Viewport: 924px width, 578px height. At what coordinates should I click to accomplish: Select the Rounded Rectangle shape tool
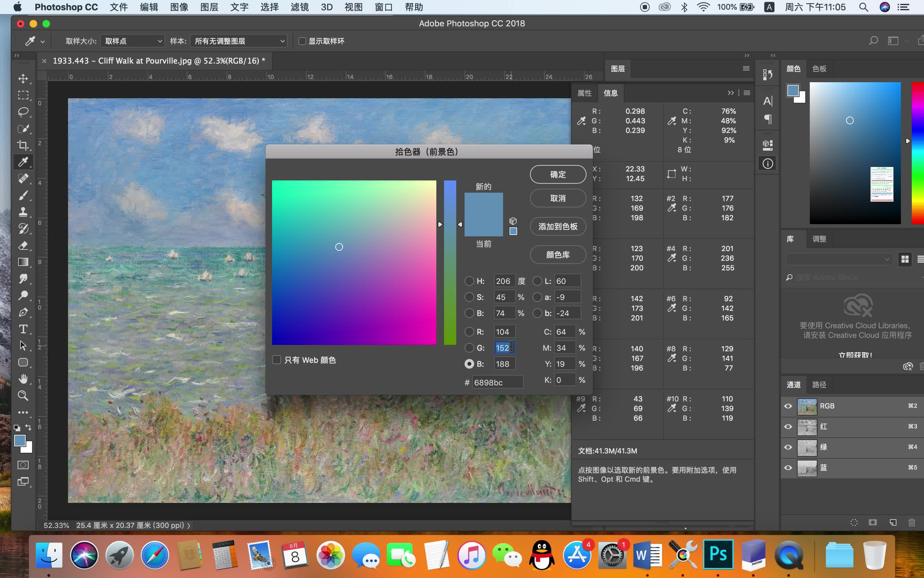[23, 363]
